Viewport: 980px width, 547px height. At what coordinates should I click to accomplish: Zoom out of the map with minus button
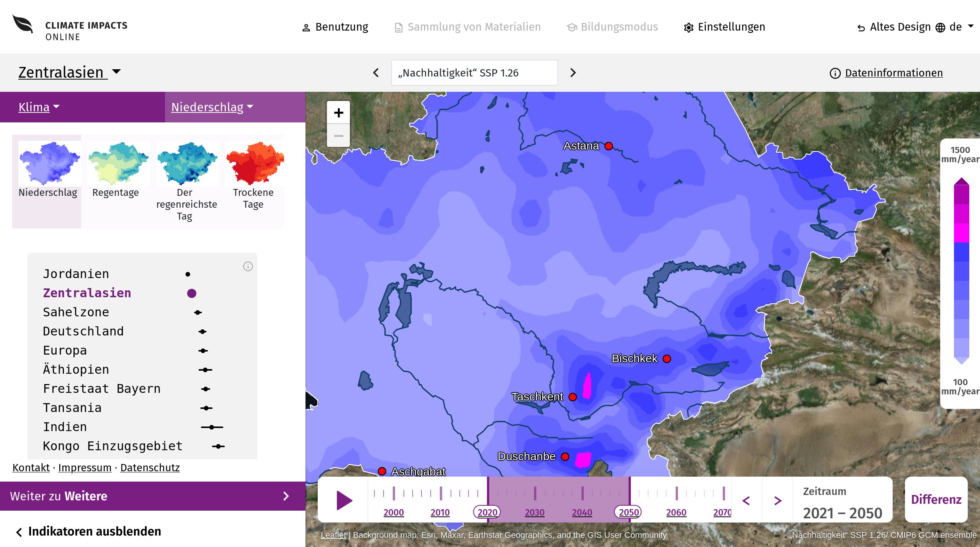(338, 136)
